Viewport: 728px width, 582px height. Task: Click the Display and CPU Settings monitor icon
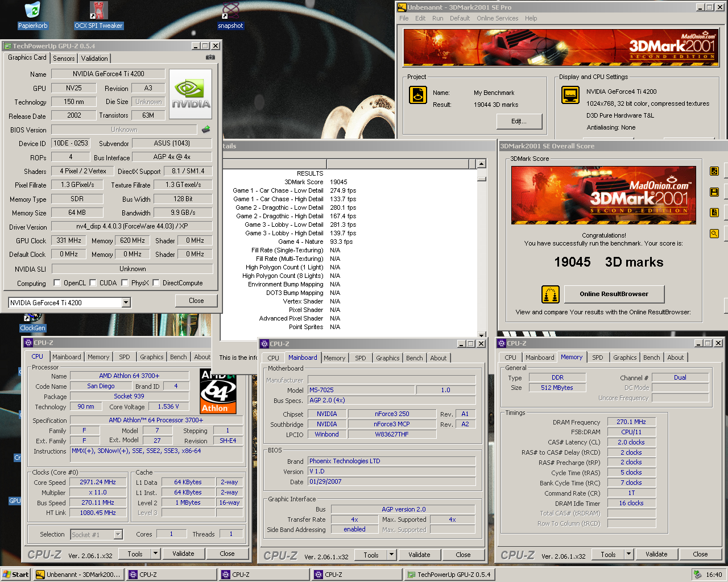coord(570,95)
